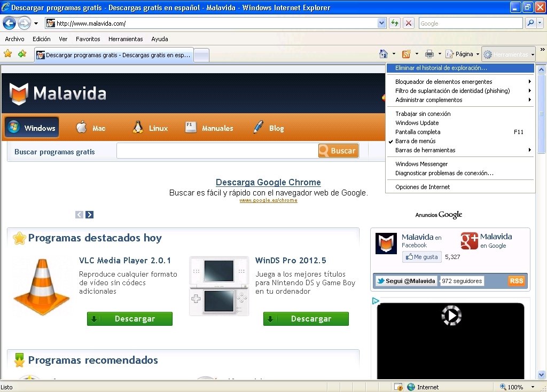Click the VLC cone thumbnail
This screenshot has width=547, height=392.
coord(42,287)
